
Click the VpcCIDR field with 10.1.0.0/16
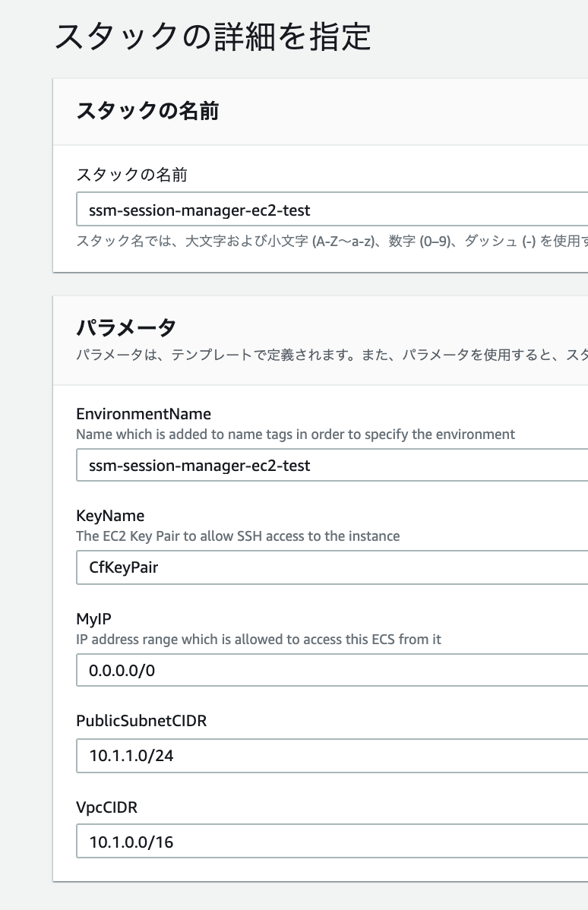point(332,841)
